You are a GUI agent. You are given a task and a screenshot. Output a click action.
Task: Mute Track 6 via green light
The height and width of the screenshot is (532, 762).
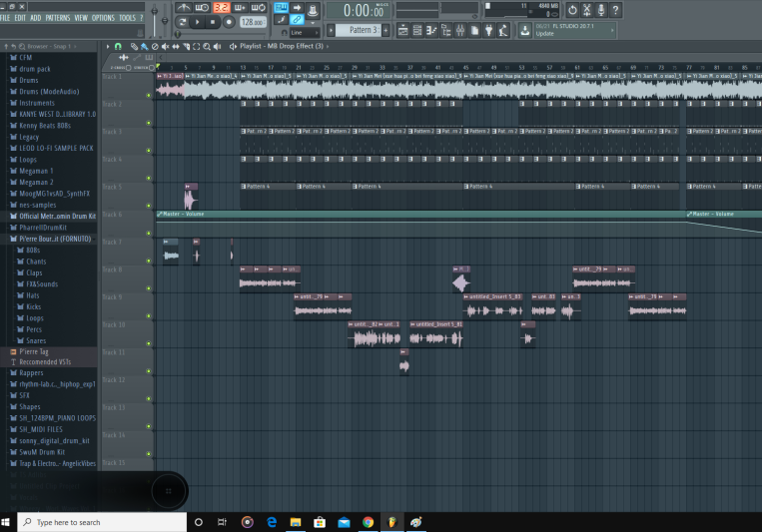[149, 234]
